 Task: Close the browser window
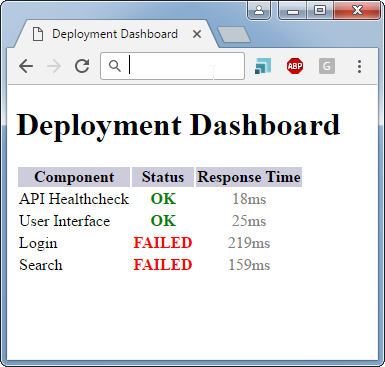point(357,11)
